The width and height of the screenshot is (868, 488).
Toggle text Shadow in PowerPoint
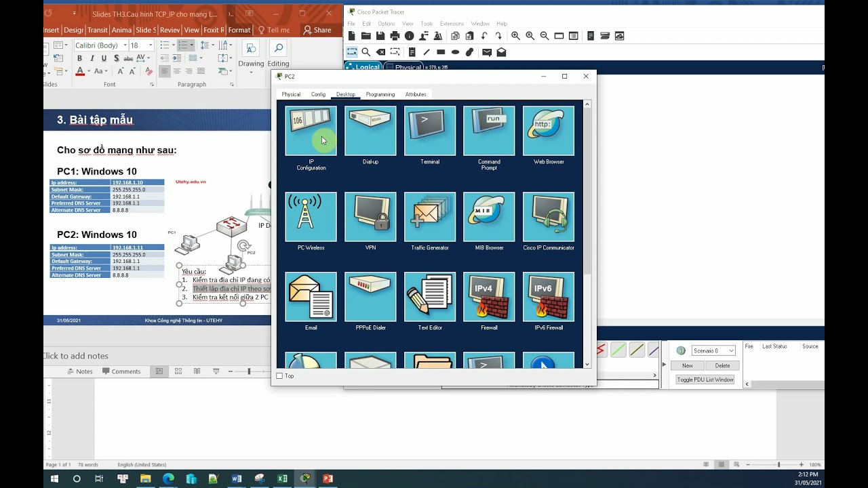pyautogui.click(x=116, y=59)
